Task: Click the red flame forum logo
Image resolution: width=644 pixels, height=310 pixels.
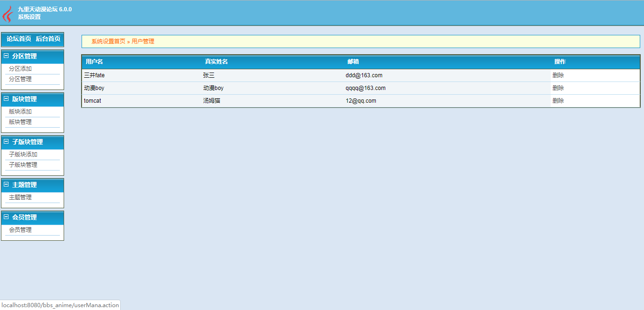Action: point(7,14)
